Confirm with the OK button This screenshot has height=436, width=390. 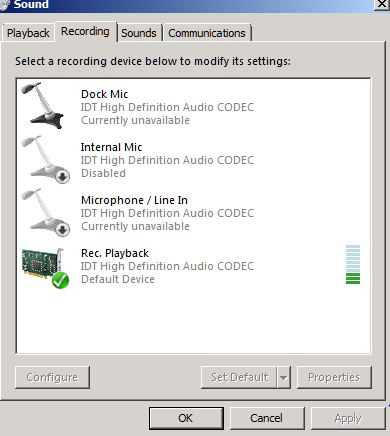pyautogui.click(x=186, y=418)
